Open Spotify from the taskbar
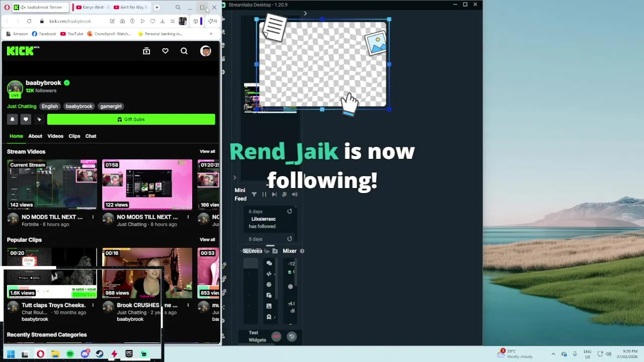The height and width of the screenshot is (362, 644). [x=70, y=354]
